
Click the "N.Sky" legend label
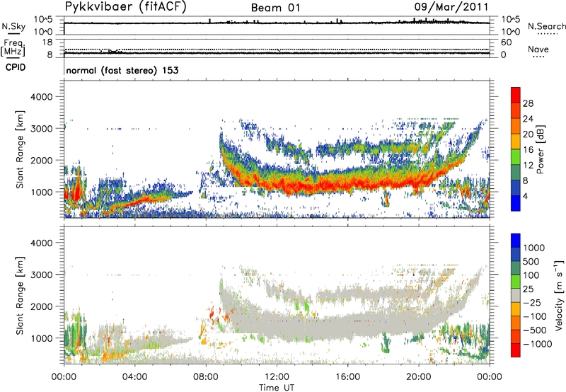(x=13, y=26)
